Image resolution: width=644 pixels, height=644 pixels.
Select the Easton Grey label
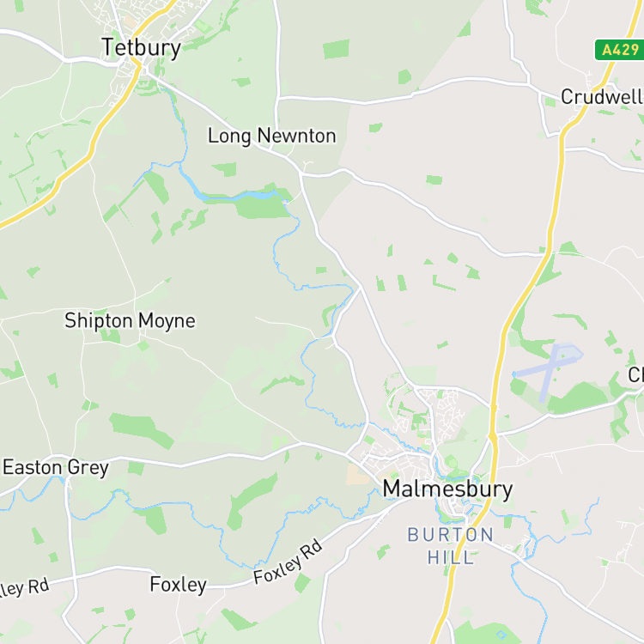[x=56, y=467]
